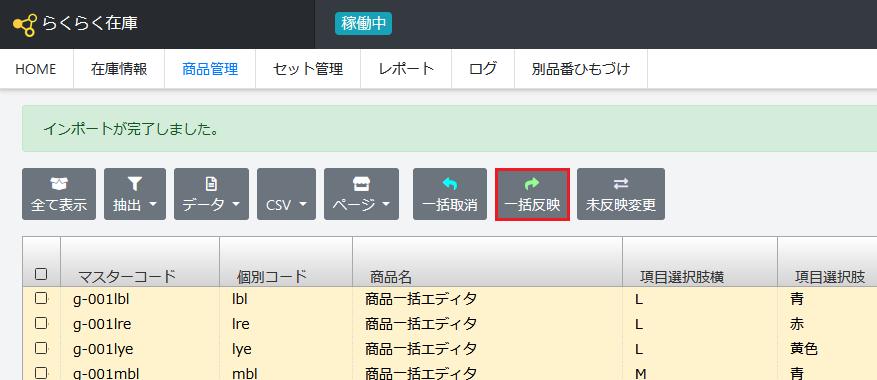This screenshot has width=877, height=380.
Task: Click 商品一括エディタ in the g-001lre row
Action: point(421,323)
